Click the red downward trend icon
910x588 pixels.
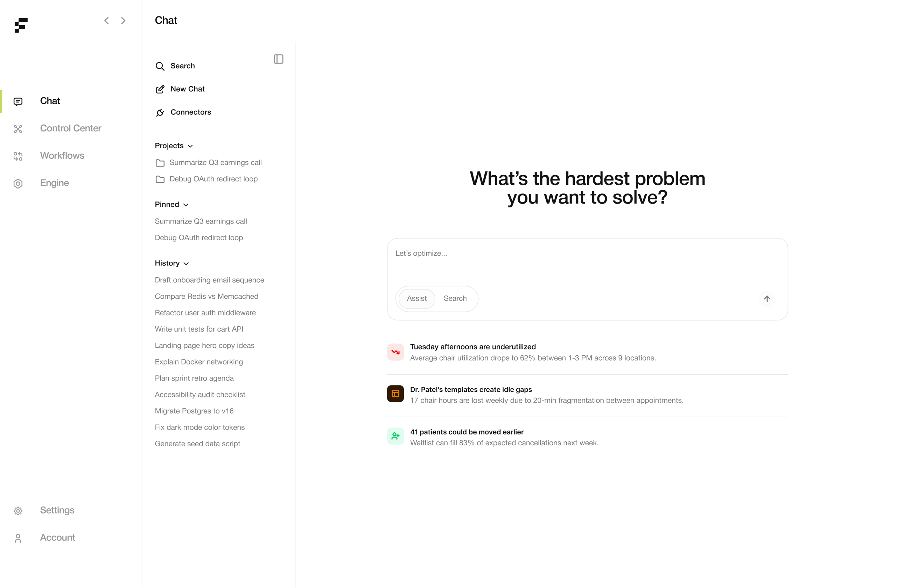click(x=395, y=352)
